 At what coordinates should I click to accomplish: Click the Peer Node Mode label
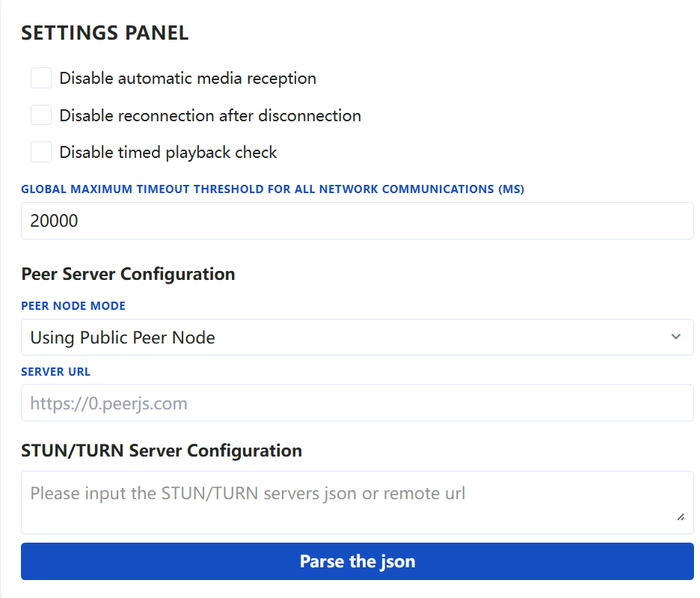(73, 306)
